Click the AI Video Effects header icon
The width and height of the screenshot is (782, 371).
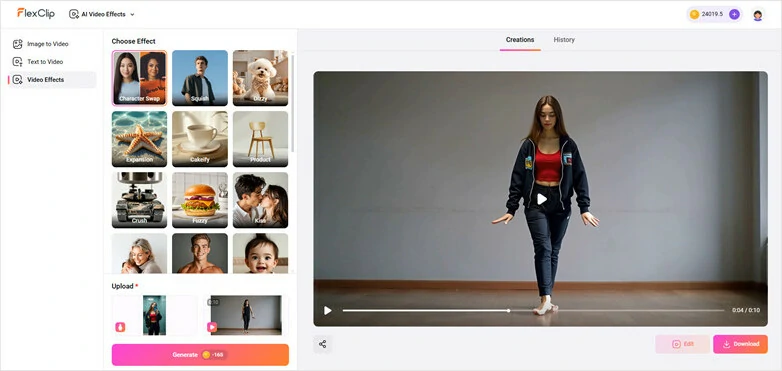point(74,14)
